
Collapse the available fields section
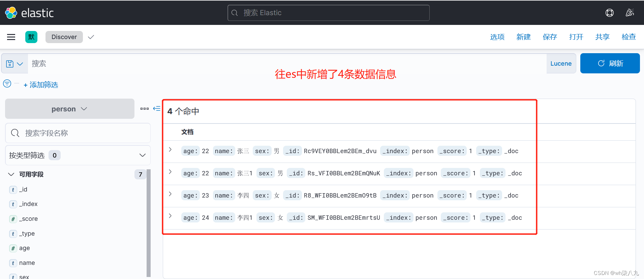coord(11,174)
